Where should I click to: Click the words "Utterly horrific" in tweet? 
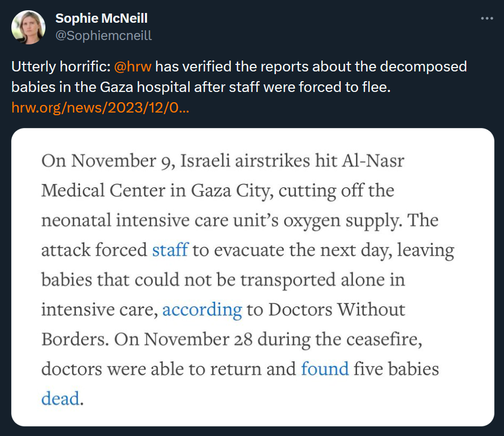pyautogui.click(x=59, y=67)
